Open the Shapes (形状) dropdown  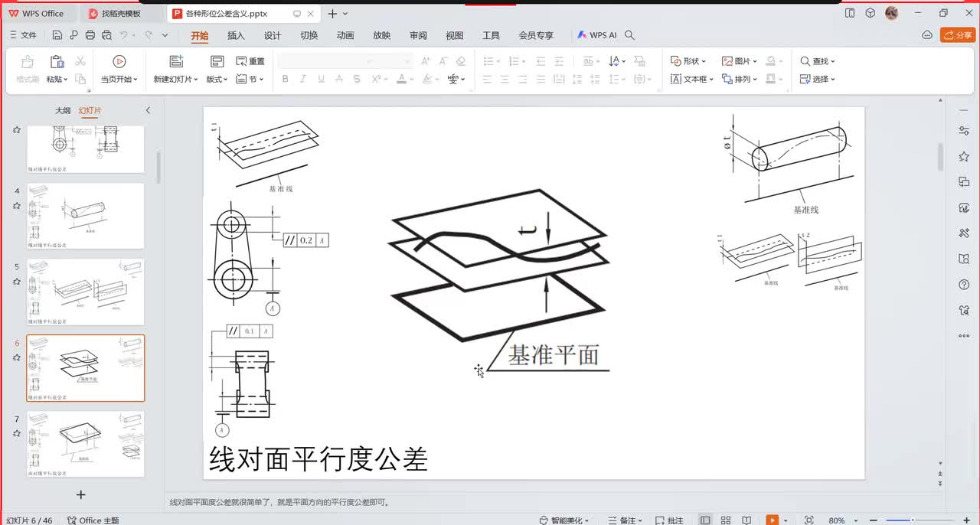688,61
